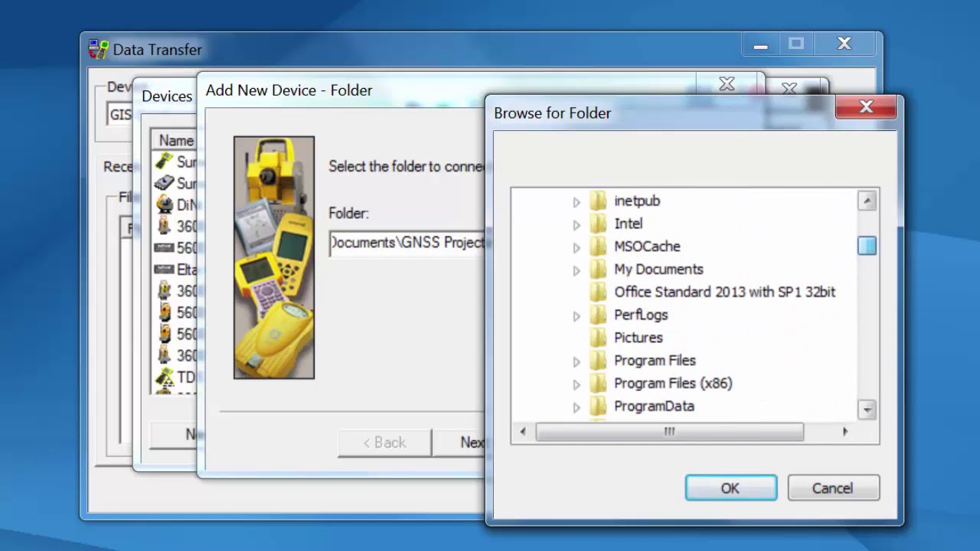Expand the Intel folder node
Image resolution: width=980 pixels, height=551 pixels.
point(577,225)
